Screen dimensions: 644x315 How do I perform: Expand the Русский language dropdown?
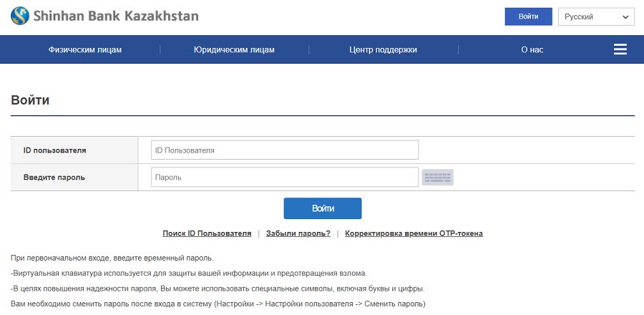[596, 17]
